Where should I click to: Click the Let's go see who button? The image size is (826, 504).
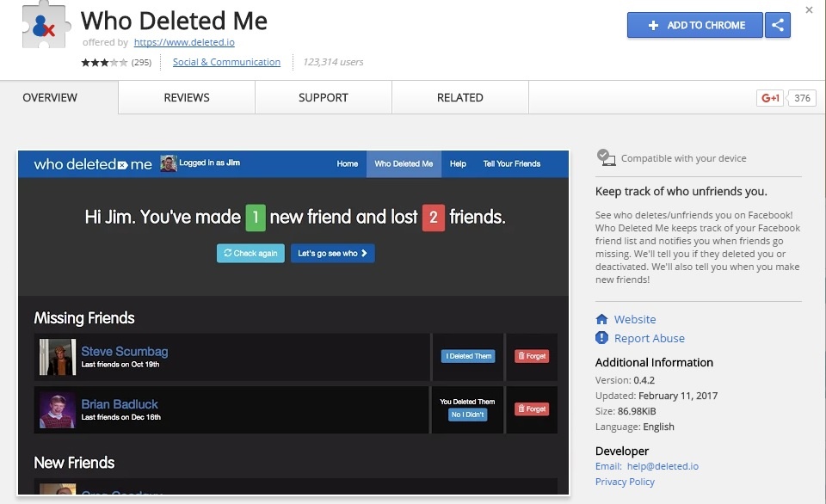point(332,254)
